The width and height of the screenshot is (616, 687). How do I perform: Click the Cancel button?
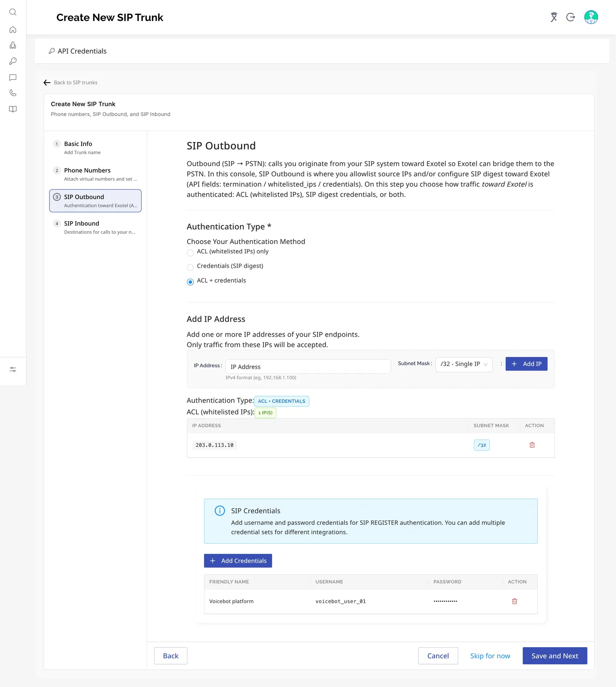[438, 656]
